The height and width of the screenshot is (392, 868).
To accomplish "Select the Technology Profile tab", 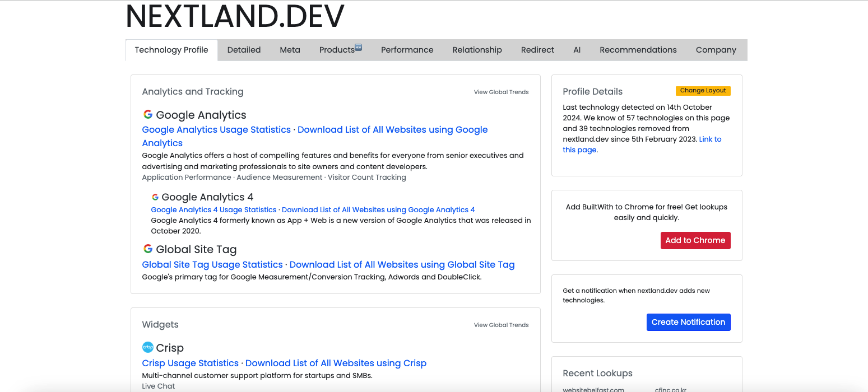I will (x=171, y=50).
